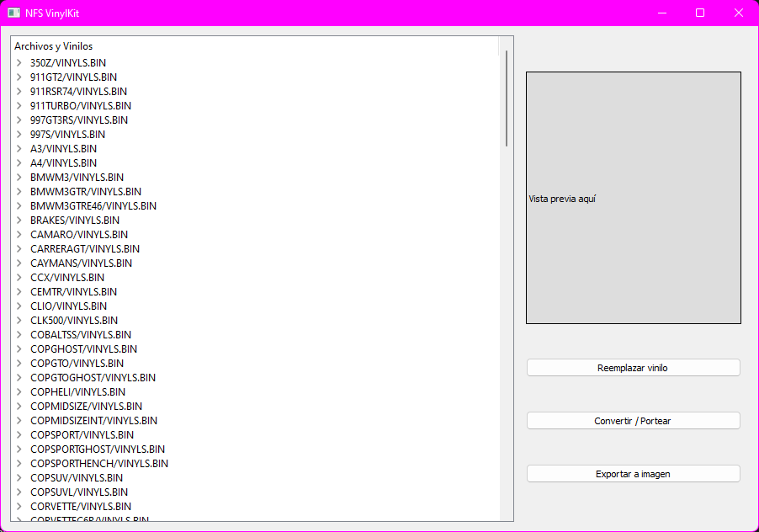
Task: Click the Reemplazar vinilo button
Action: (x=633, y=367)
